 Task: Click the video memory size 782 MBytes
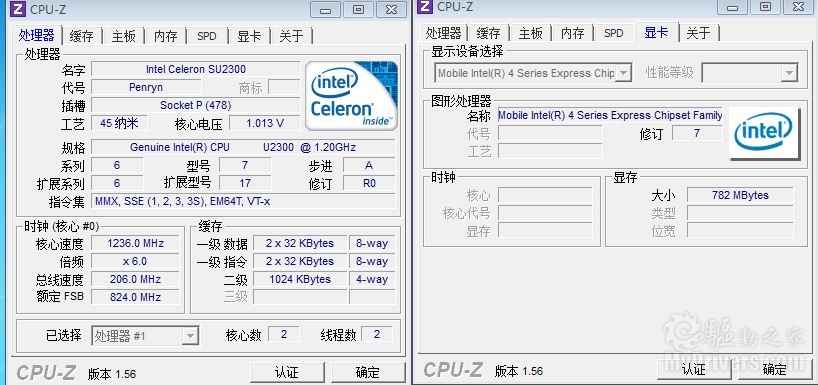coord(740,195)
